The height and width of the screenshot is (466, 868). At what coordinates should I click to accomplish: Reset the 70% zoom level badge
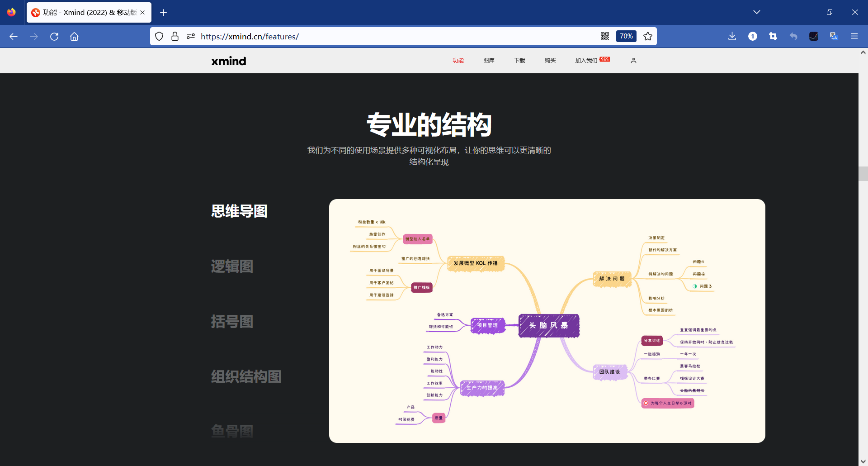(626, 36)
